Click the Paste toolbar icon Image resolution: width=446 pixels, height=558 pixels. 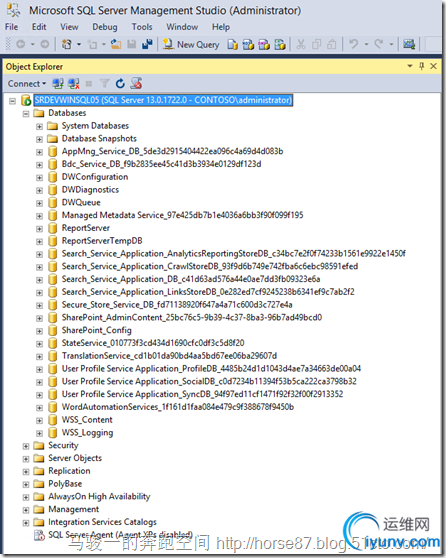(x=332, y=44)
